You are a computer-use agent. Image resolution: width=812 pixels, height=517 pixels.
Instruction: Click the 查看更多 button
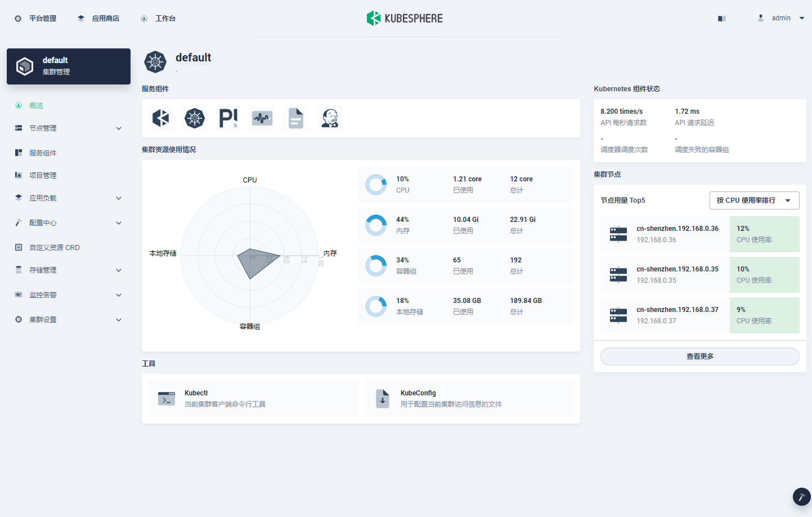(x=700, y=356)
